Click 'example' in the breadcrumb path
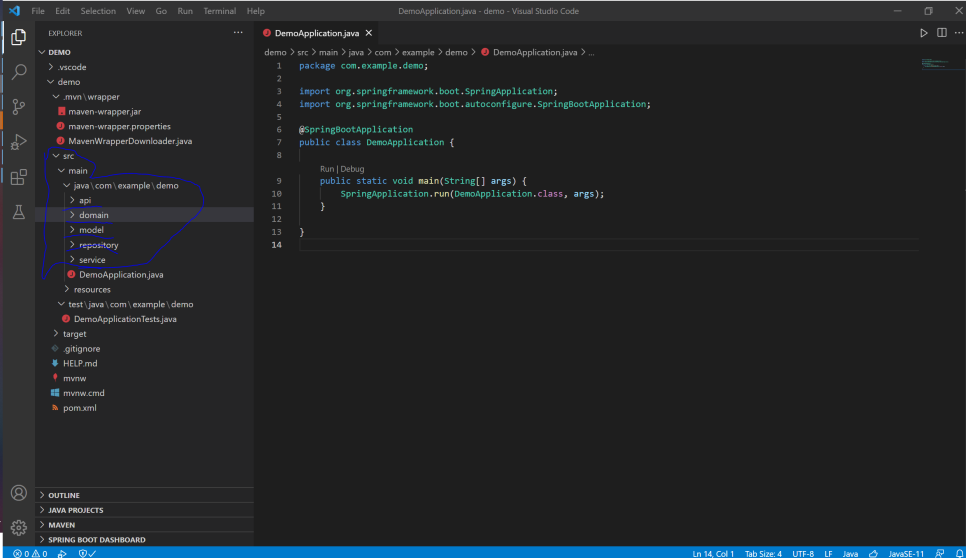 click(x=418, y=52)
